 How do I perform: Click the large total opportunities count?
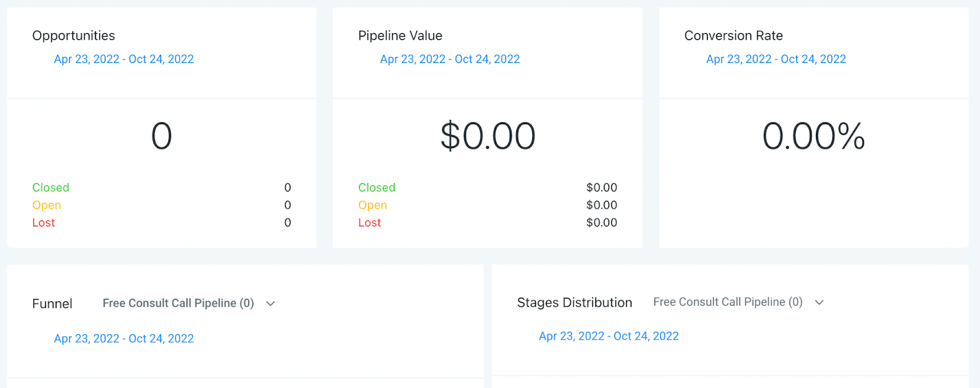click(x=162, y=136)
